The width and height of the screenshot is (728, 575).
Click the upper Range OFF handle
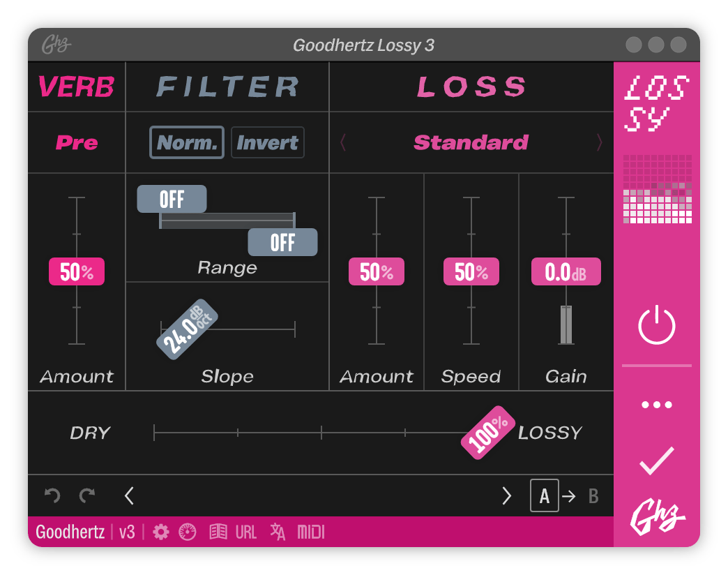[172, 199]
